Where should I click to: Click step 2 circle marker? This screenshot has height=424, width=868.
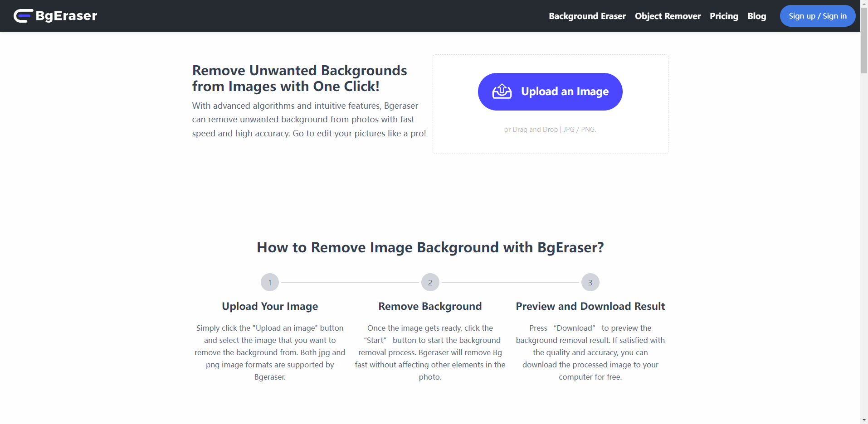click(430, 283)
